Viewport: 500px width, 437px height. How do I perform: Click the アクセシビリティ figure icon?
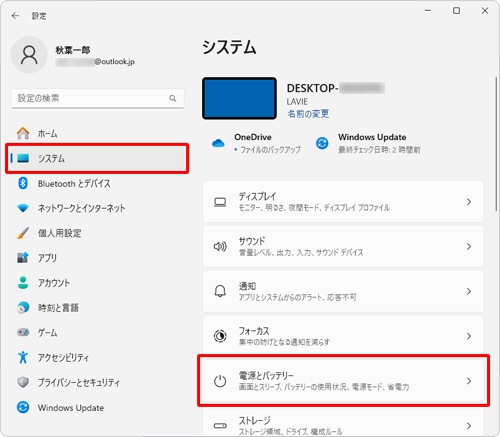23,357
